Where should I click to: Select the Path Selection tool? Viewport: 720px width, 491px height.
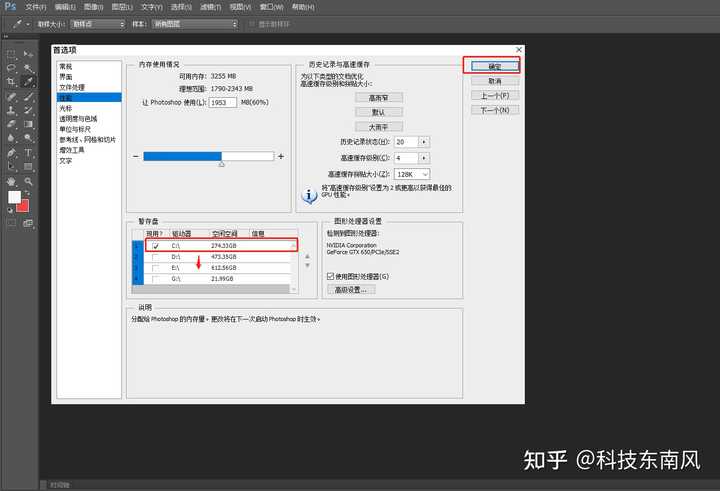click(x=11, y=166)
